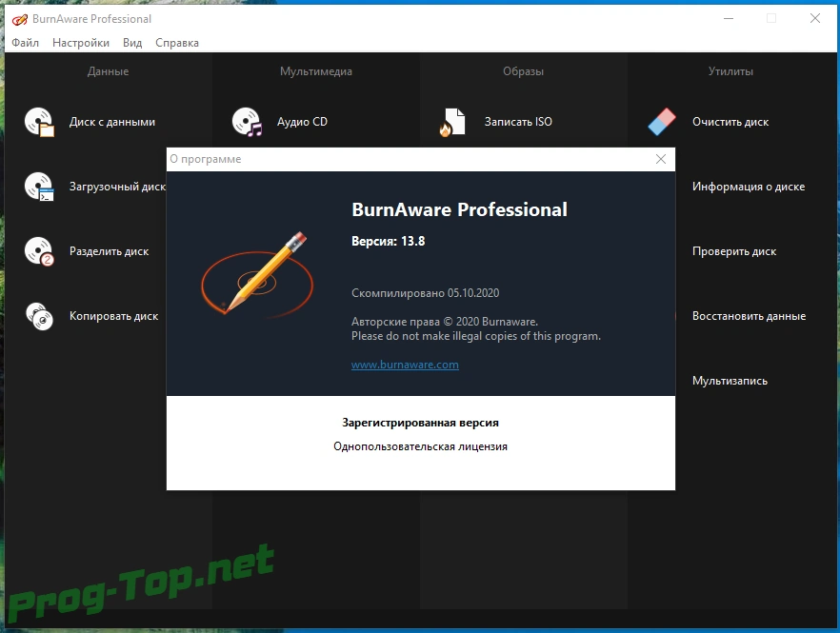The width and height of the screenshot is (840, 633).
Task: Click the 'Утилиты' column header
Action: pyautogui.click(x=730, y=71)
